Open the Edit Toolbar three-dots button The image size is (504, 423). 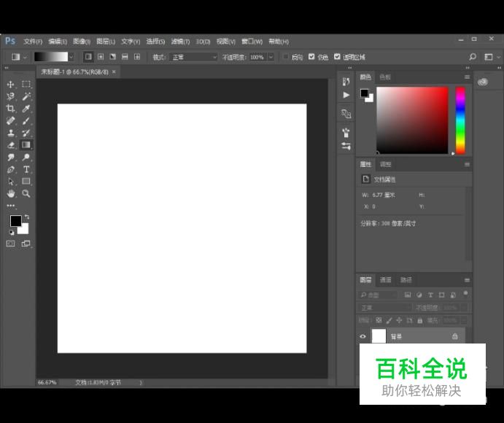(11, 206)
